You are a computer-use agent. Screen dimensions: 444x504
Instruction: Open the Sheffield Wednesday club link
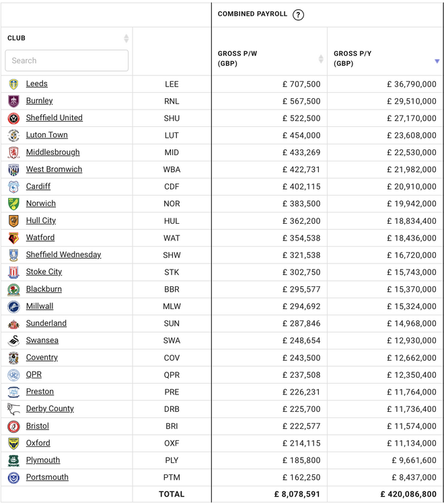coord(63,255)
